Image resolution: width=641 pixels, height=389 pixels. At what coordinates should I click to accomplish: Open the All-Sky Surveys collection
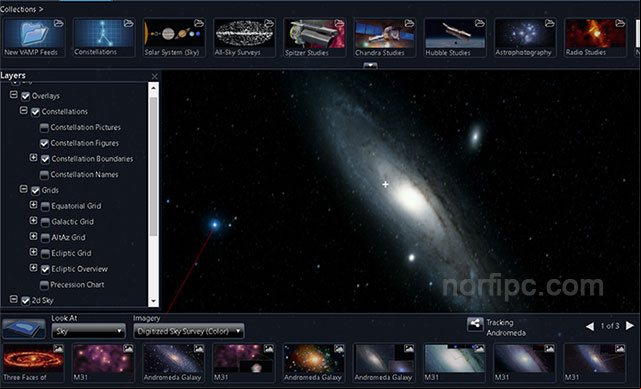pos(244,37)
